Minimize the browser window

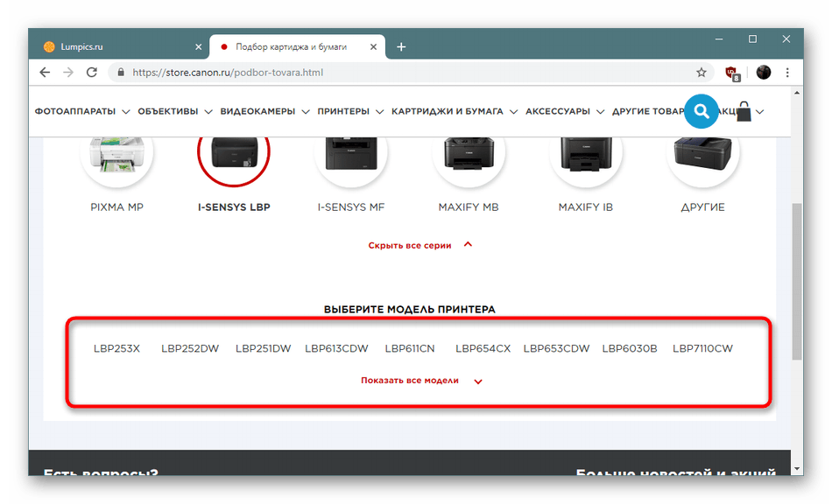719,39
